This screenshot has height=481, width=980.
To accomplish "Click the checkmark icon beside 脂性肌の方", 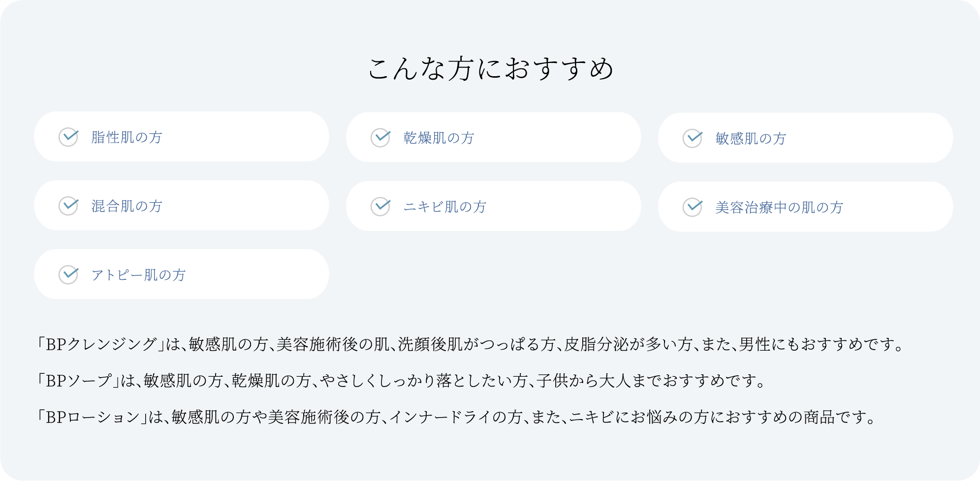I will pyautogui.click(x=68, y=137).
